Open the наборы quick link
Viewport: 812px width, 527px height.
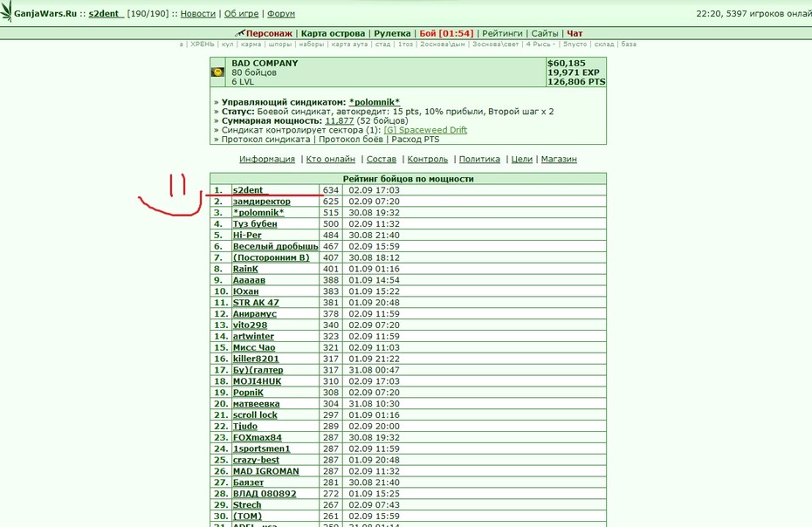pyautogui.click(x=311, y=44)
